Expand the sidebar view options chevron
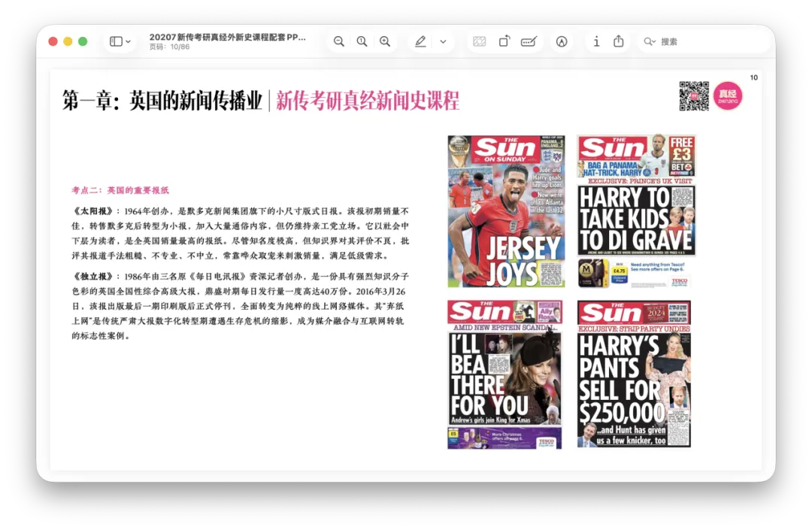 coord(129,41)
